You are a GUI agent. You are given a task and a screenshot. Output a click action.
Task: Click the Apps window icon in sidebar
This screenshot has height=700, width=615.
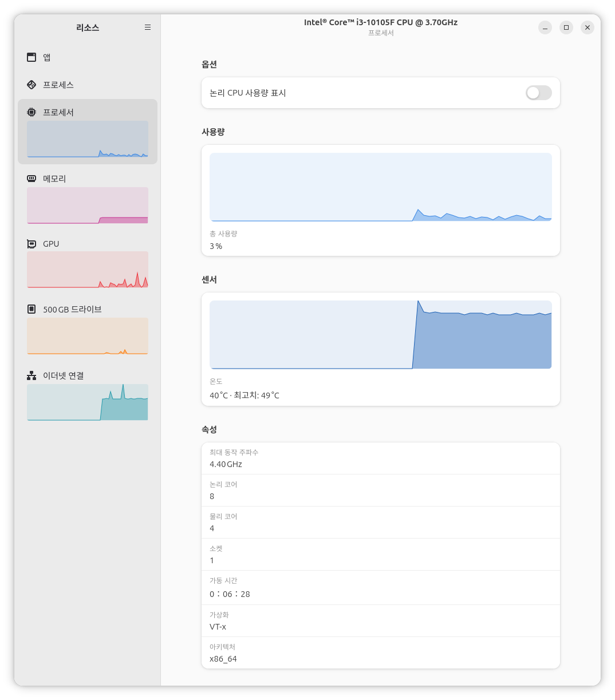point(31,57)
